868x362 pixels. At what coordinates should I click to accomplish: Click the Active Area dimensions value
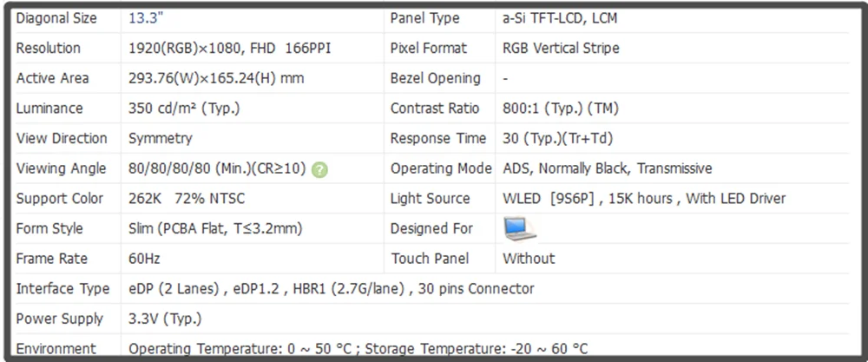(216, 78)
